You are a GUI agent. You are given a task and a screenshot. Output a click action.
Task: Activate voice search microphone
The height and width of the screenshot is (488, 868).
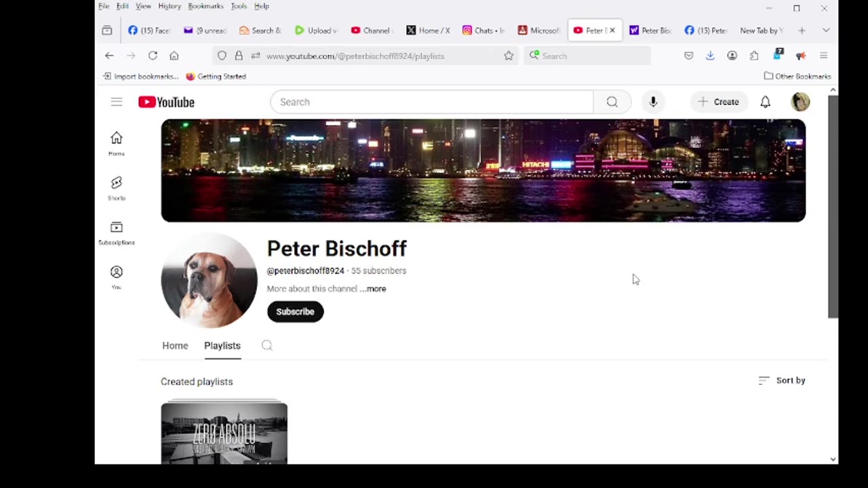pyautogui.click(x=653, y=102)
